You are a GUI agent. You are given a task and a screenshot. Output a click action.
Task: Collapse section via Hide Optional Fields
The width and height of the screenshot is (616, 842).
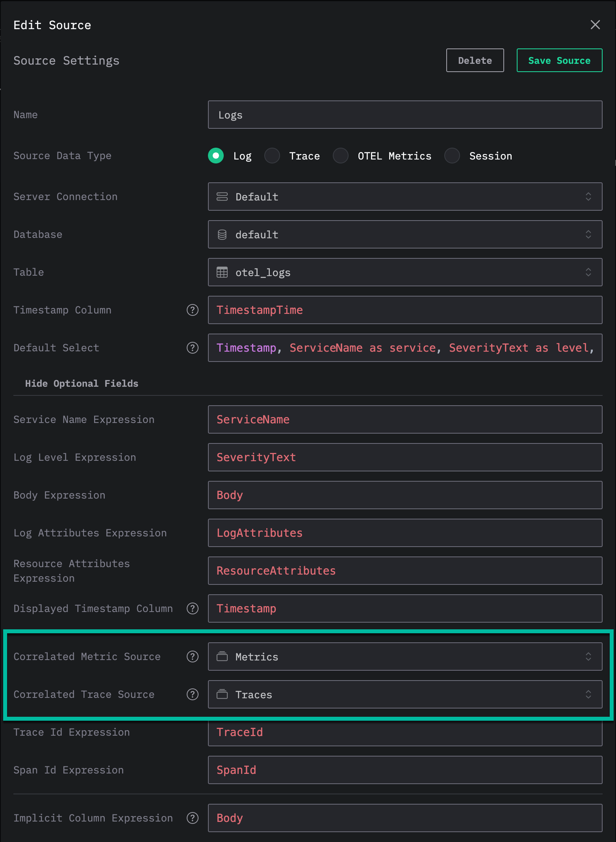pos(82,383)
